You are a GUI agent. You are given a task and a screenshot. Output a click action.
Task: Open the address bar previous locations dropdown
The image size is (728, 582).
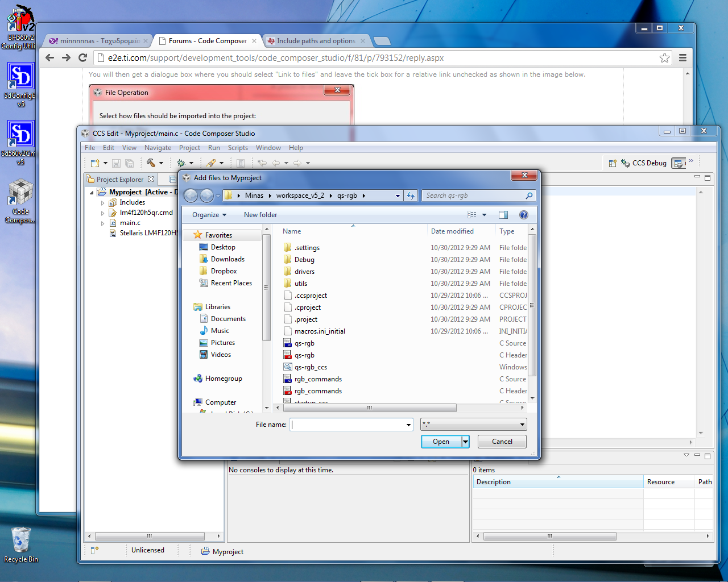[x=398, y=196]
